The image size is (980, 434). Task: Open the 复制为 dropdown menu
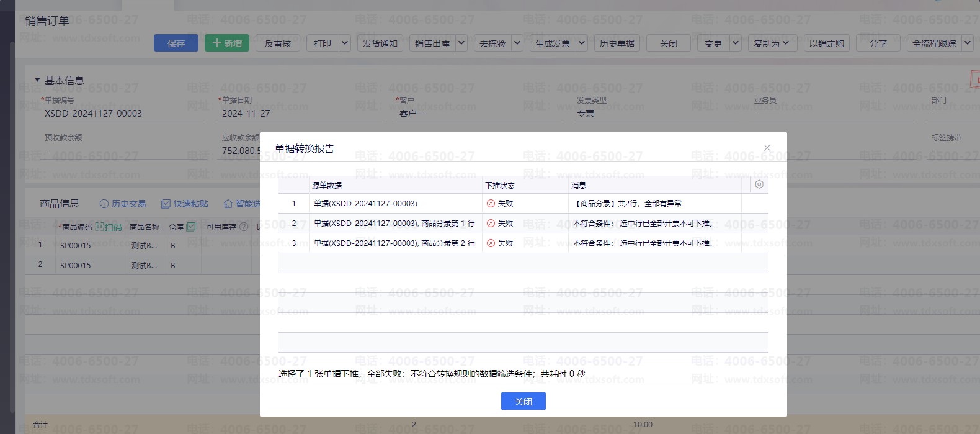[x=771, y=43]
